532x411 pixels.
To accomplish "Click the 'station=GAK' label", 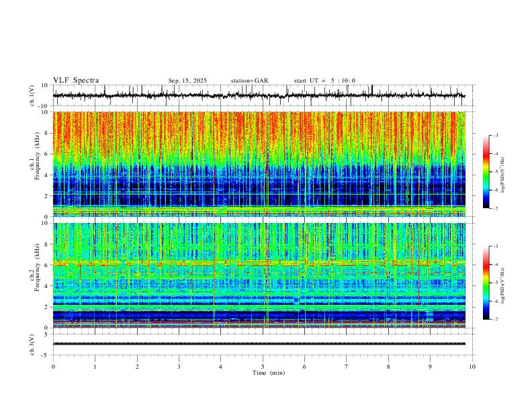I will click(x=249, y=81).
